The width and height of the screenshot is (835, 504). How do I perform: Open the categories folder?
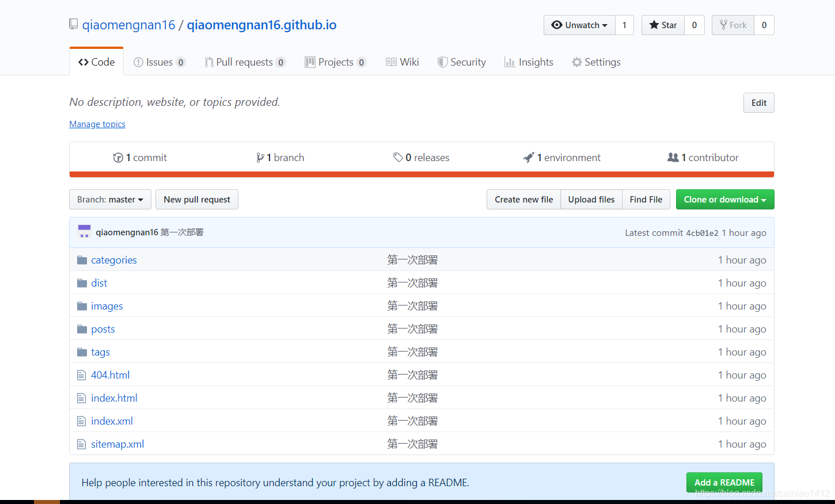point(114,260)
